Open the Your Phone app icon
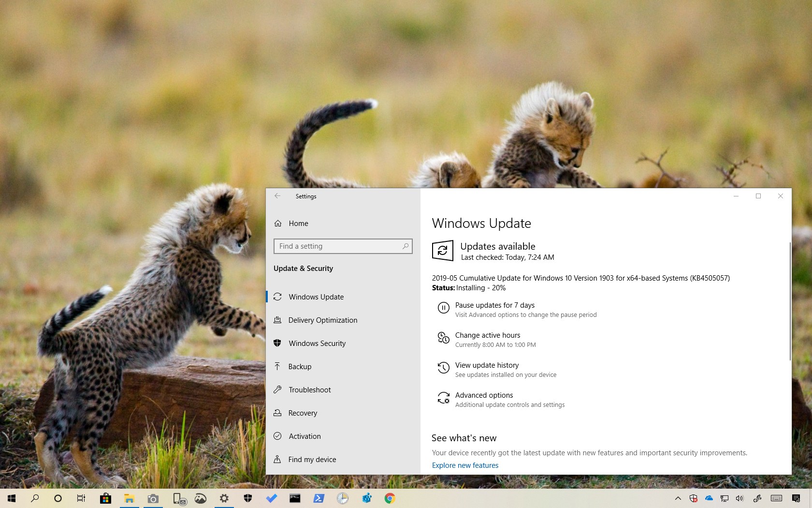The height and width of the screenshot is (508, 812). pyautogui.click(x=179, y=499)
